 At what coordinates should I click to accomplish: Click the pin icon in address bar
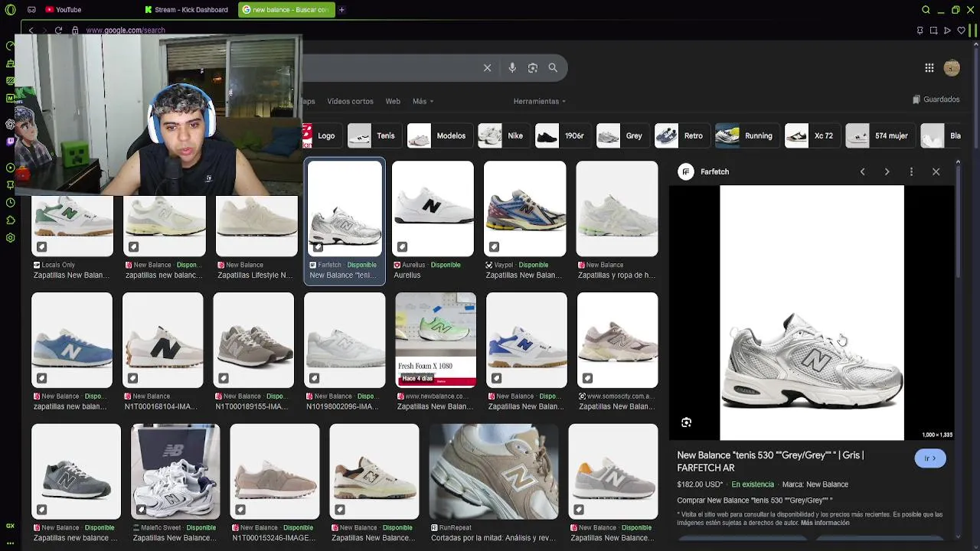click(x=920, y=31)
